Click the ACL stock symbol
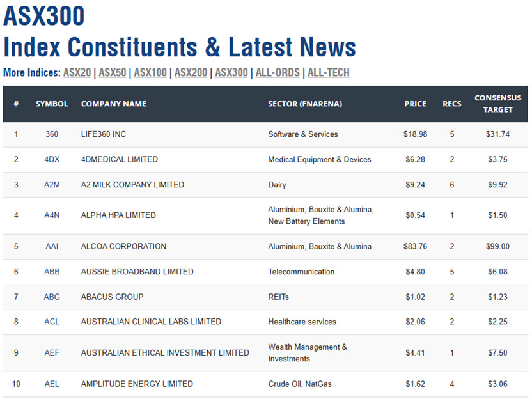 52,322
